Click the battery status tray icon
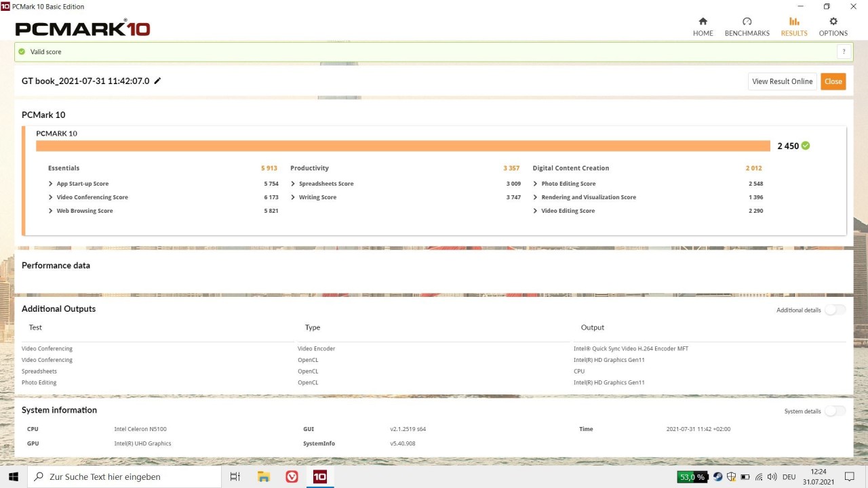Image resolution: width=868 pixels, height=488 pixels. (x=745, y=476)
